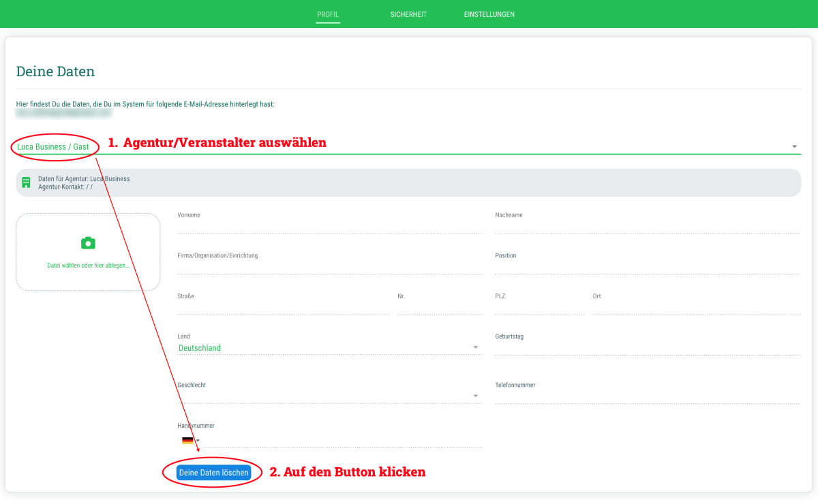The image size is (818, 504).
Task: Click the green building agency icon
Action: click(x=26, y=183)
